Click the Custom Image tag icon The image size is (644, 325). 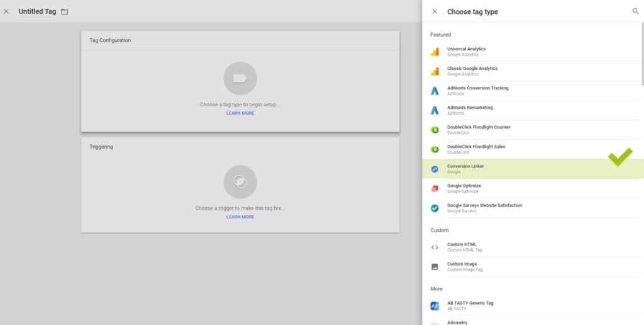click(x=435, y=266)
